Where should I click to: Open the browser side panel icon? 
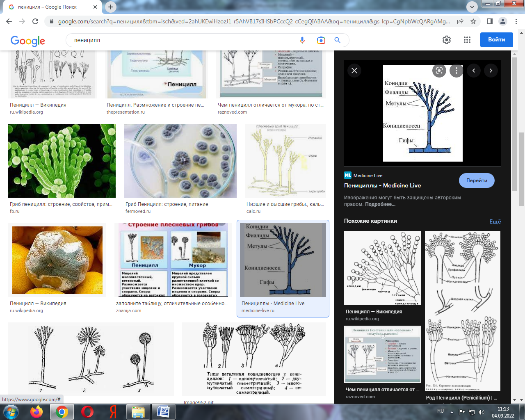[490, 21]
